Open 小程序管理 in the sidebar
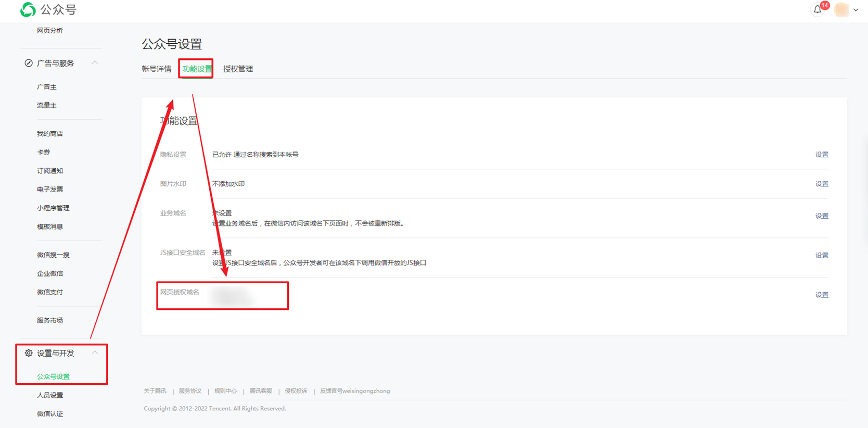This screenshot has width=868, height=428. 53,208
